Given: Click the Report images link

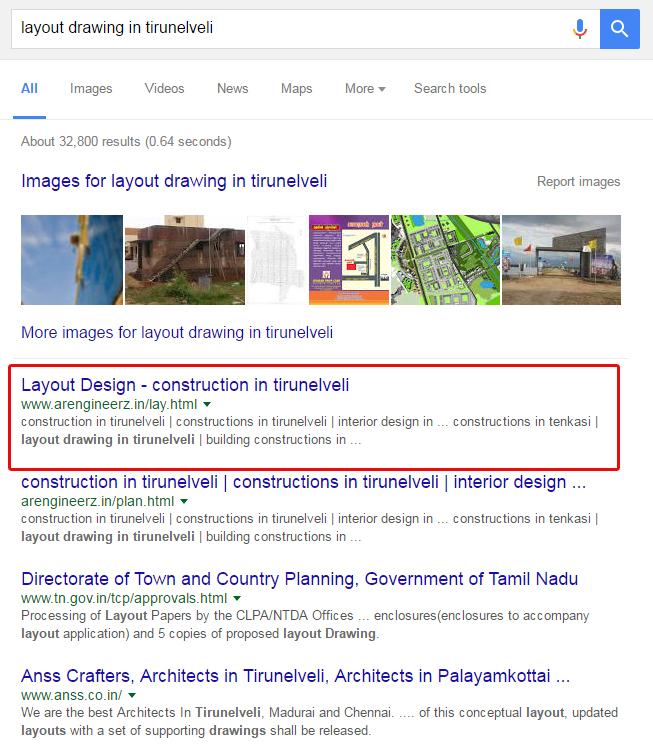Looking at the screenshot, I should [578, 182].
